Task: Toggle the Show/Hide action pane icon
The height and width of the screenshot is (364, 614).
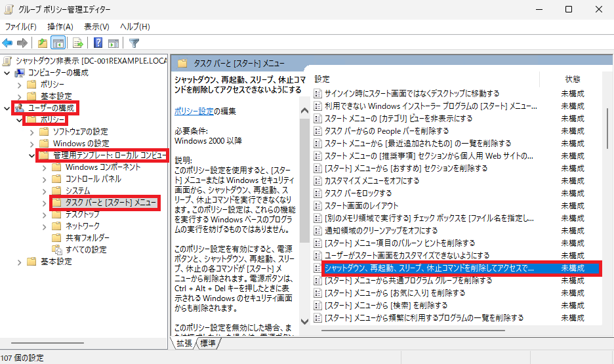Action: pyautogui.click(x=113, y=43)
